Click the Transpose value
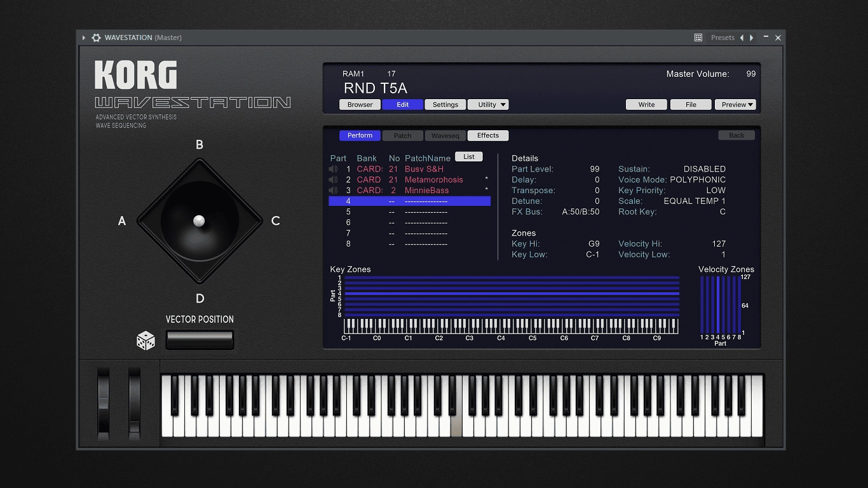 (x=597, y=191)
